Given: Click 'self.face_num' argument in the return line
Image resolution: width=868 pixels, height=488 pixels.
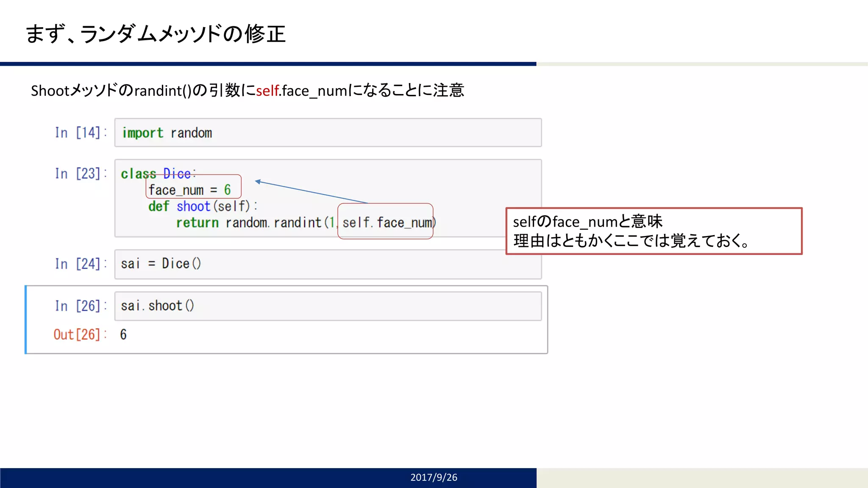Looking at the screenshot, I should coord(388,222).
